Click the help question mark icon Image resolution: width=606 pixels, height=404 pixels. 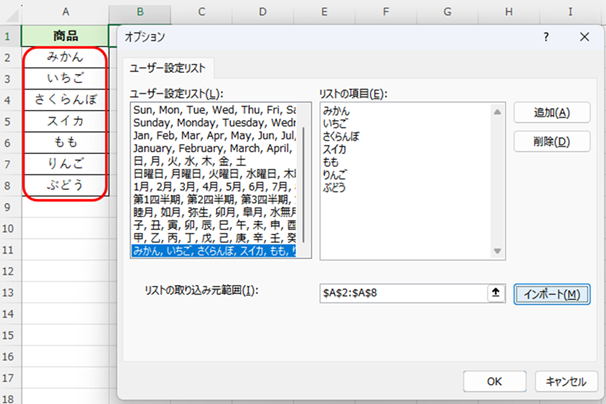click(546, 36)
